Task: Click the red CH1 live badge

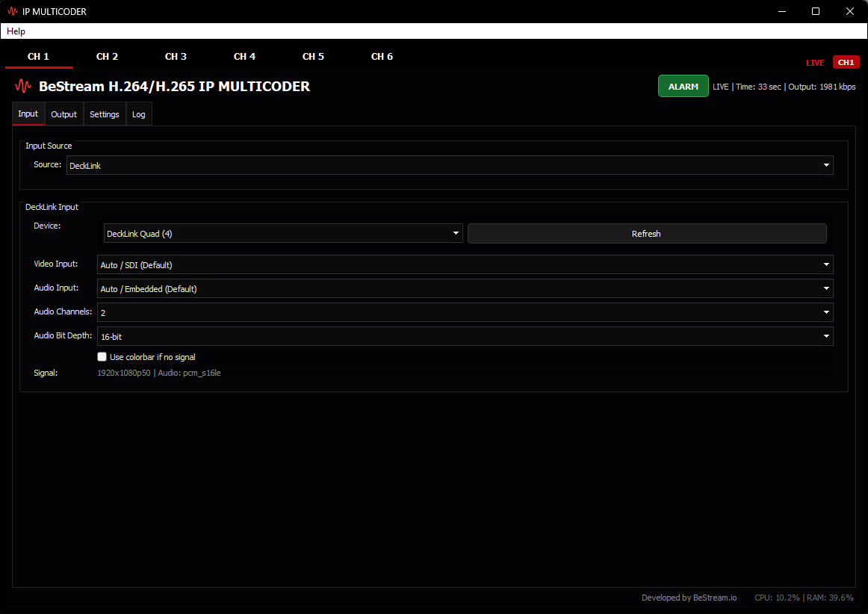Action: click(x=846, y=62)
